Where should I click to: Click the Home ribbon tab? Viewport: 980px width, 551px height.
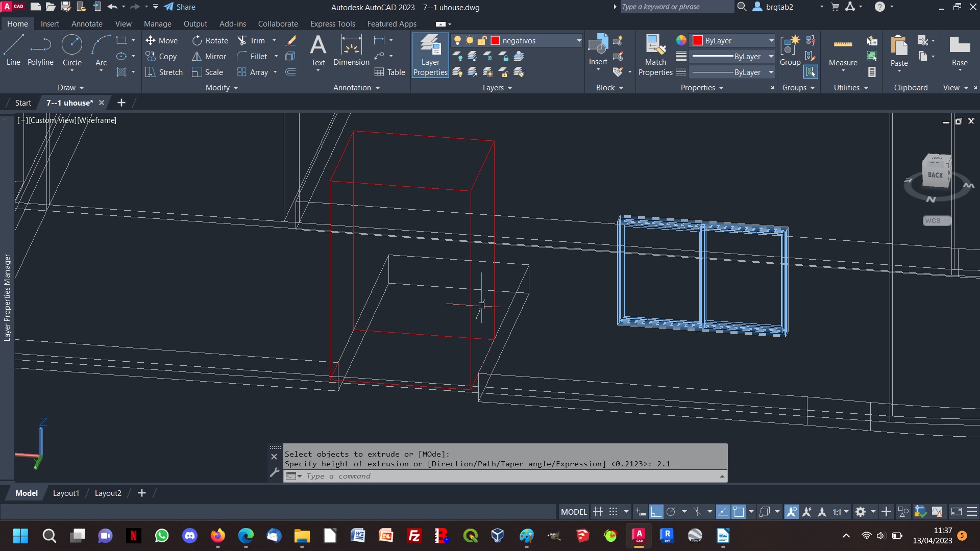17,23
